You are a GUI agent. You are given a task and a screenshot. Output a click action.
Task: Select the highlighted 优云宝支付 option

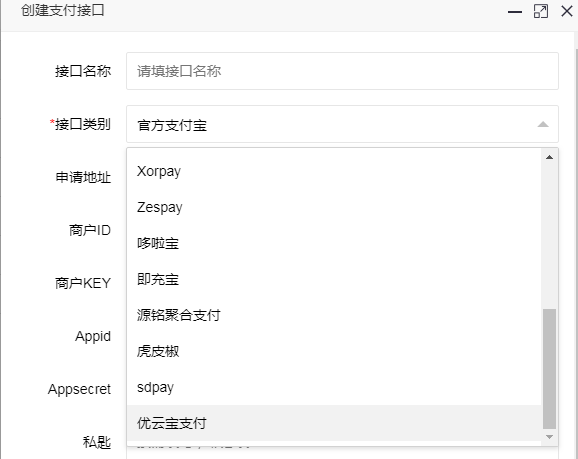click(334, 423)
